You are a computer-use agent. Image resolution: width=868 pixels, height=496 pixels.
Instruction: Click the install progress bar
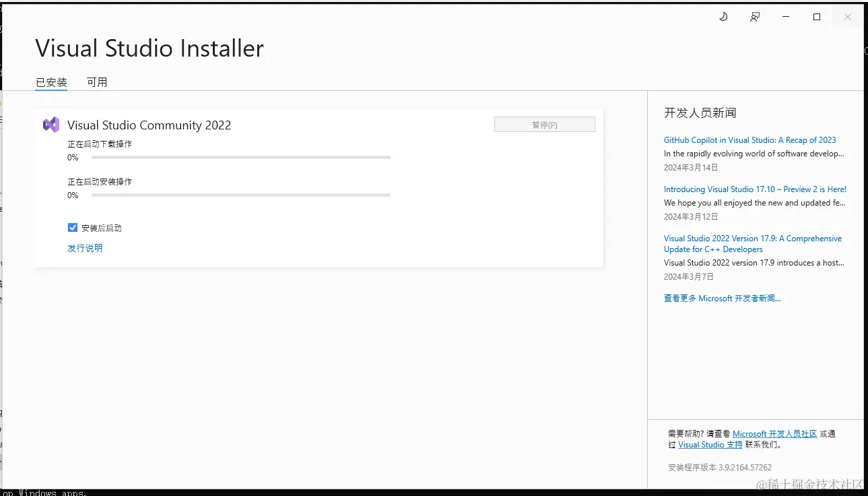241,195
